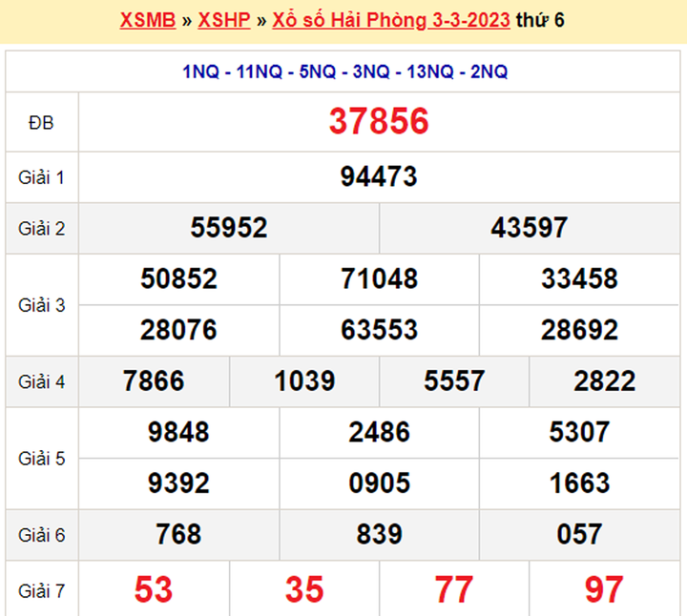
Task: Select the special prize number 37856
Action: pos(379,121)
